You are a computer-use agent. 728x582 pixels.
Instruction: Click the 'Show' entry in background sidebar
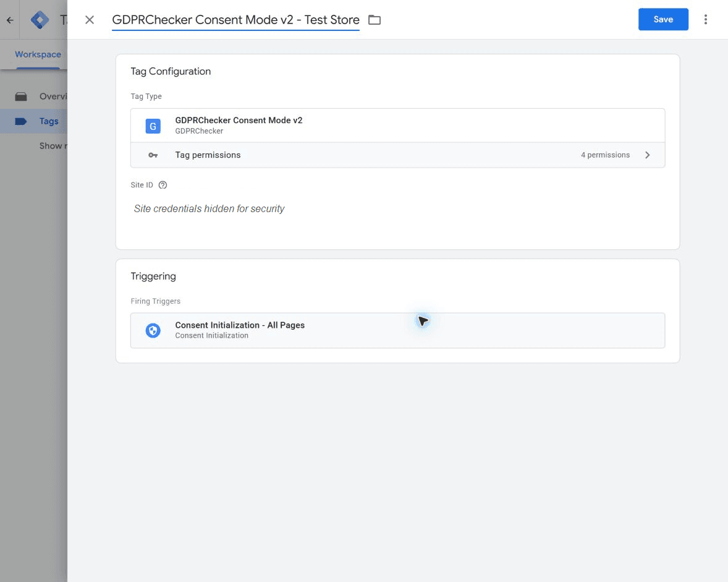pyautogui.click(x=53, y=146)
